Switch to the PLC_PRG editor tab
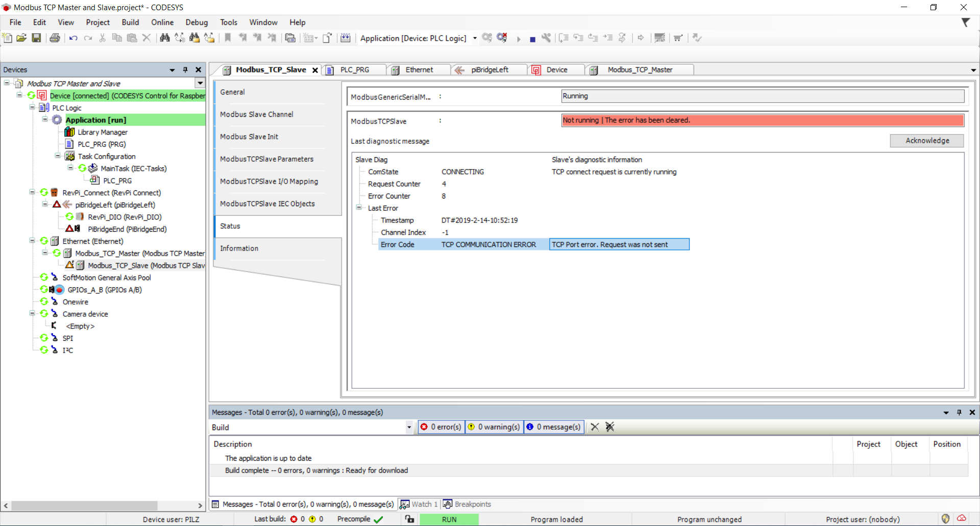The height and width of the screenshot is (526, 980). [355, 70]
